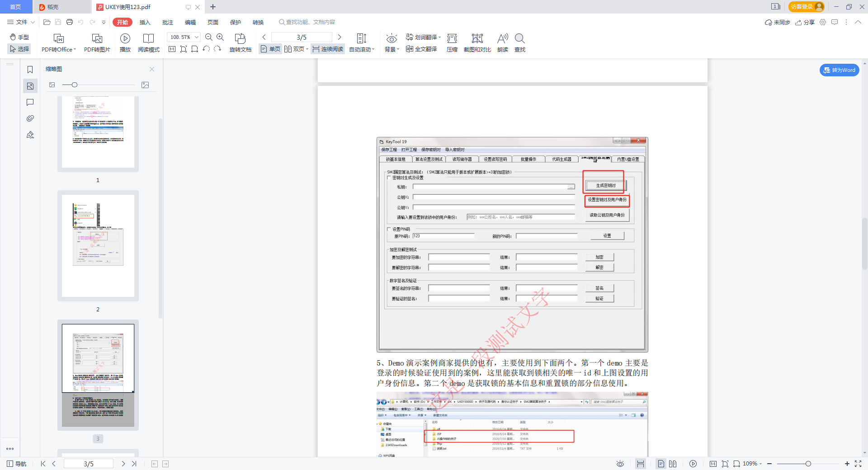This screenshot has width=868, height=470.
Task: Start the 播放 slideshow playback
Action: (x=125, y=42)
